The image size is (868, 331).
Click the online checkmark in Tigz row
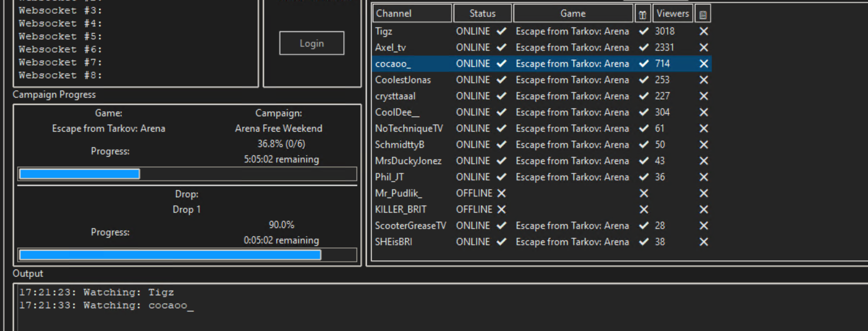tap(502, 31)
